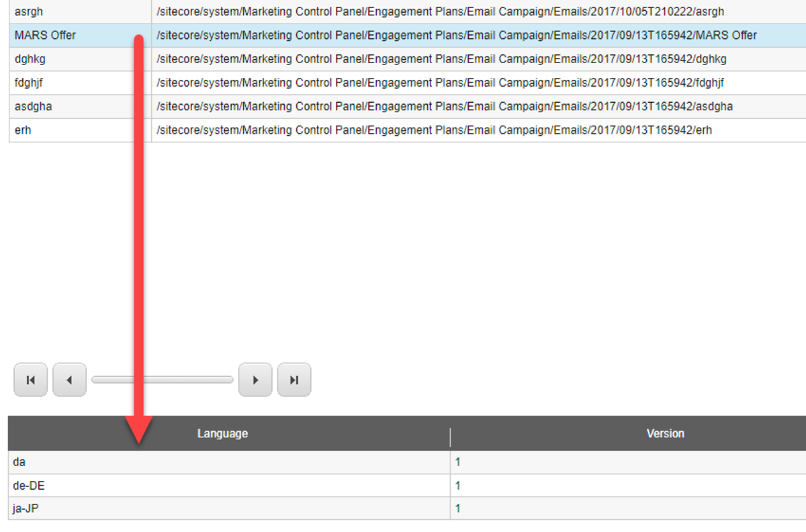
Task: Sort by the Language column header
Action: point(222,434)
